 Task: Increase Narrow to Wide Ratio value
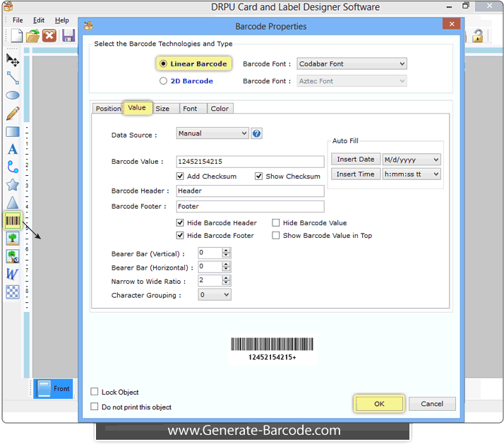(227, 278)
